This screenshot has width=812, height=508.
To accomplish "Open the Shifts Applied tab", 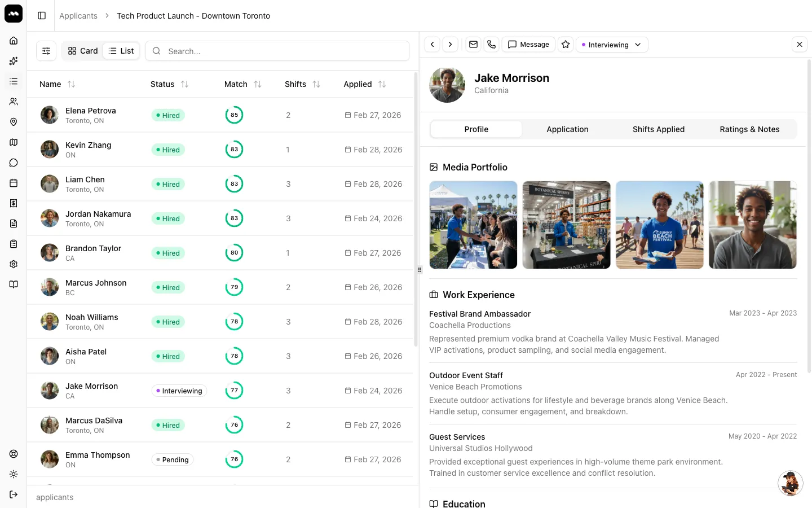I will coord(659,129).
